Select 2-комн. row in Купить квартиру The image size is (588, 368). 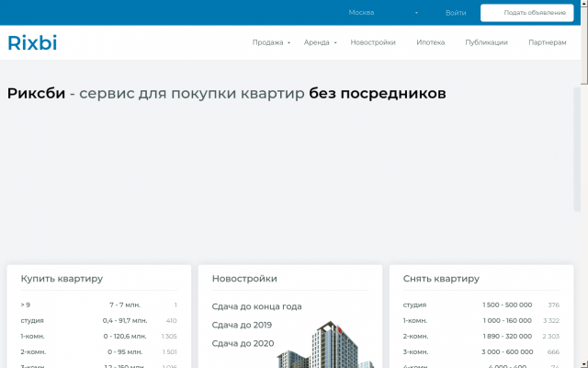[98, 352]
